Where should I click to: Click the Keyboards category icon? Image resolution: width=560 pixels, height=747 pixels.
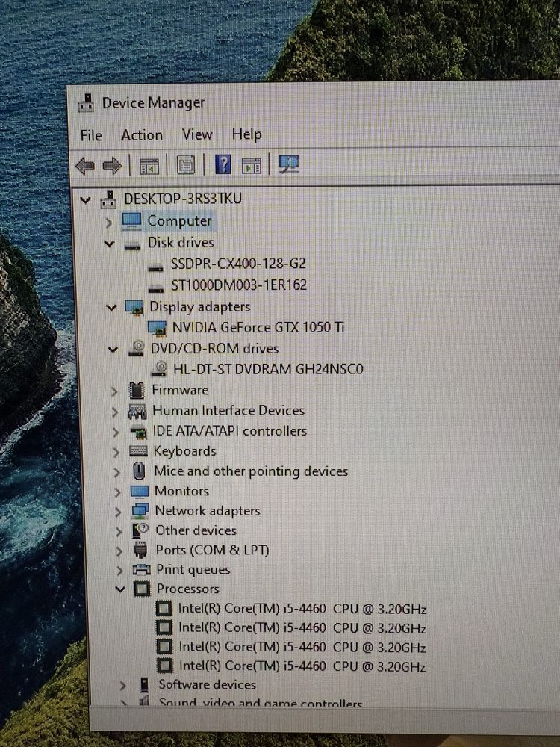139,451
